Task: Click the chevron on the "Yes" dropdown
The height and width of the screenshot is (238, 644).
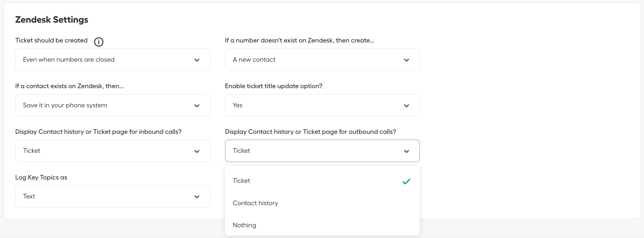Action: point(406,105)
